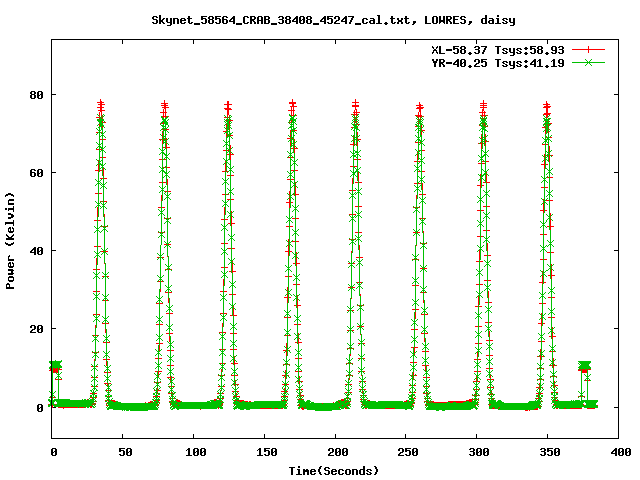
Task: Click the Time(Seconds) axis label
Action: 334,471
